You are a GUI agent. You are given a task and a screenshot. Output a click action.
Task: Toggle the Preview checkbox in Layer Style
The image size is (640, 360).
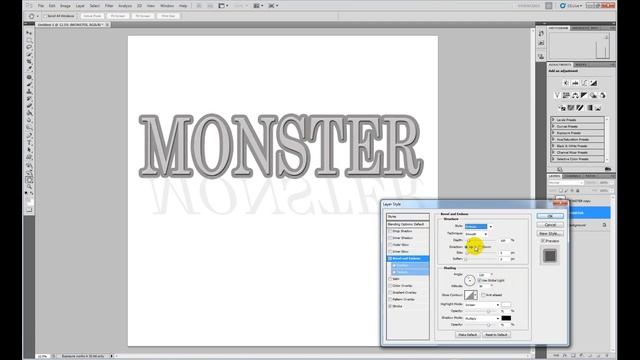pyautogui.click(x=543, y=241)
